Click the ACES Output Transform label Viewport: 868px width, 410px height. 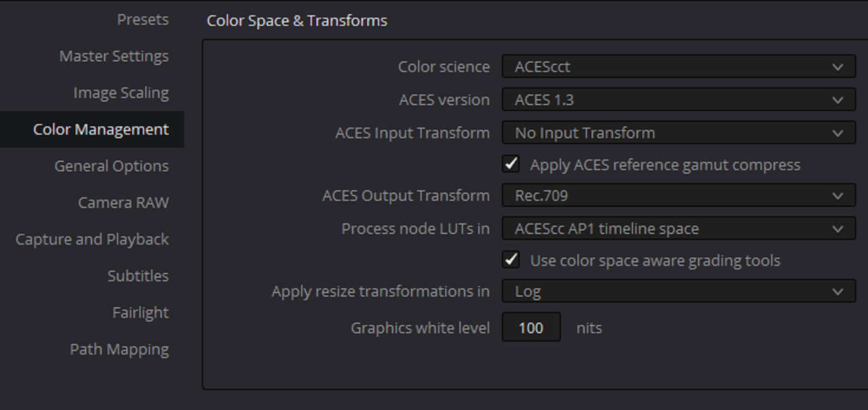pyautogui.click(x=406, y=195)
